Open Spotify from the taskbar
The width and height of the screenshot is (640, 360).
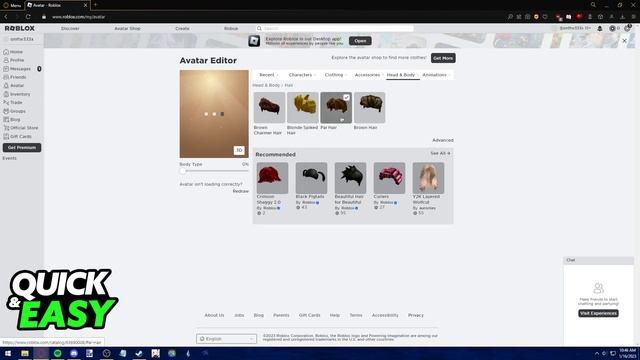coord(58,353)
